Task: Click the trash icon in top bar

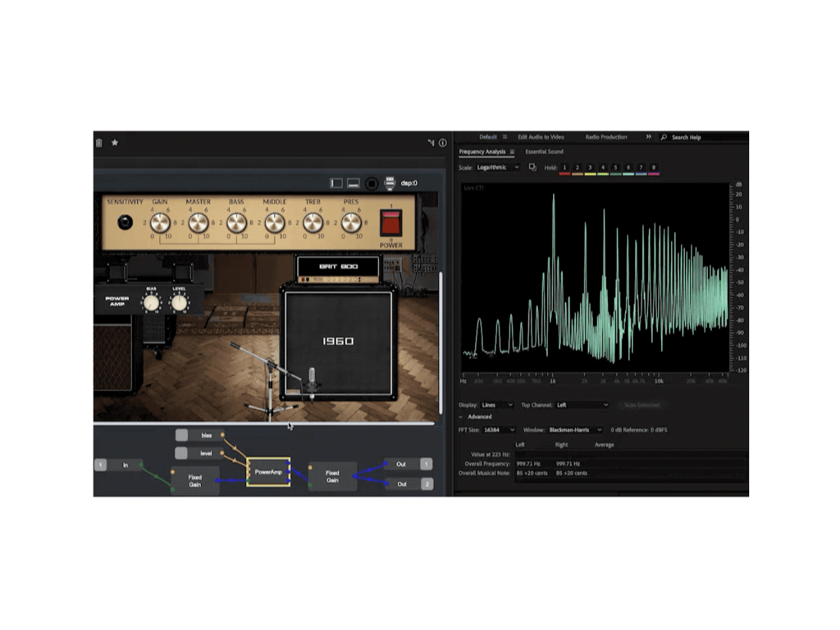Action: point(99,143)
